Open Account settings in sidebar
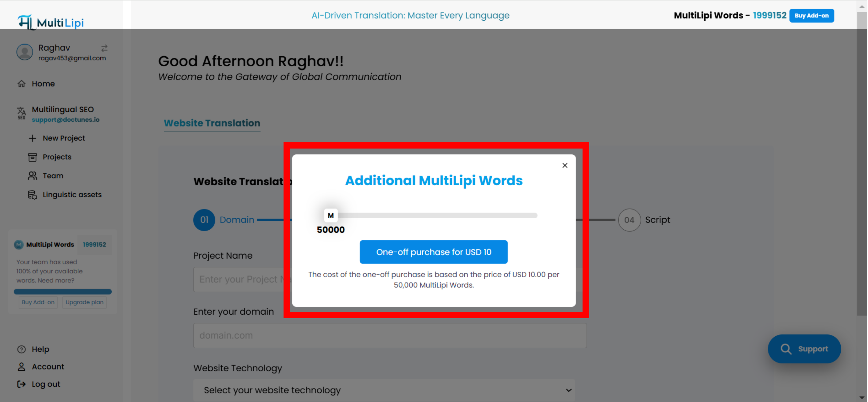The height and width of the screenshot is (402, 868). (x=48, y=367)
